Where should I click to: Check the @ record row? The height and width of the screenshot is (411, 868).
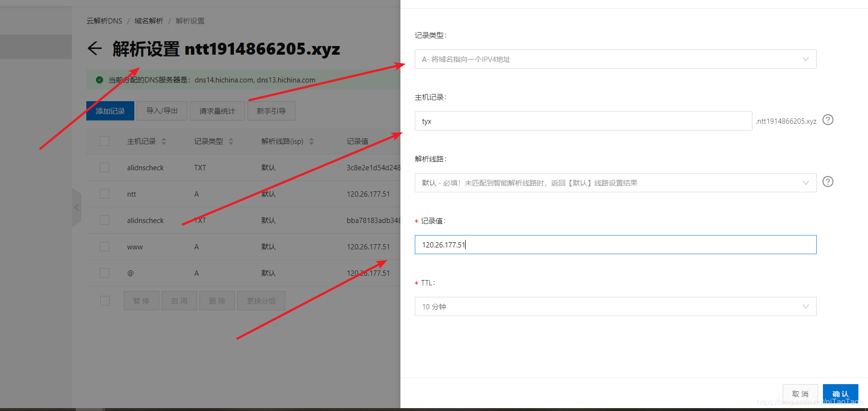(x=105, y=273)
